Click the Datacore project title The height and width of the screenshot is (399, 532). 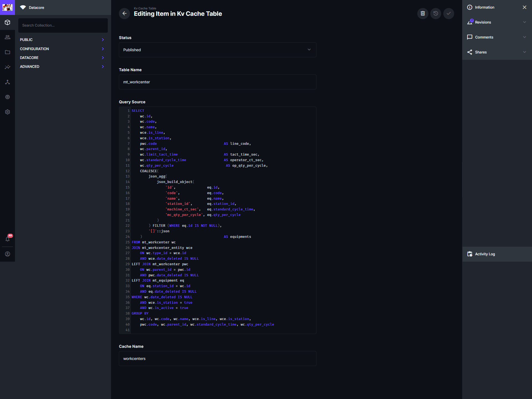pos(37,7)
